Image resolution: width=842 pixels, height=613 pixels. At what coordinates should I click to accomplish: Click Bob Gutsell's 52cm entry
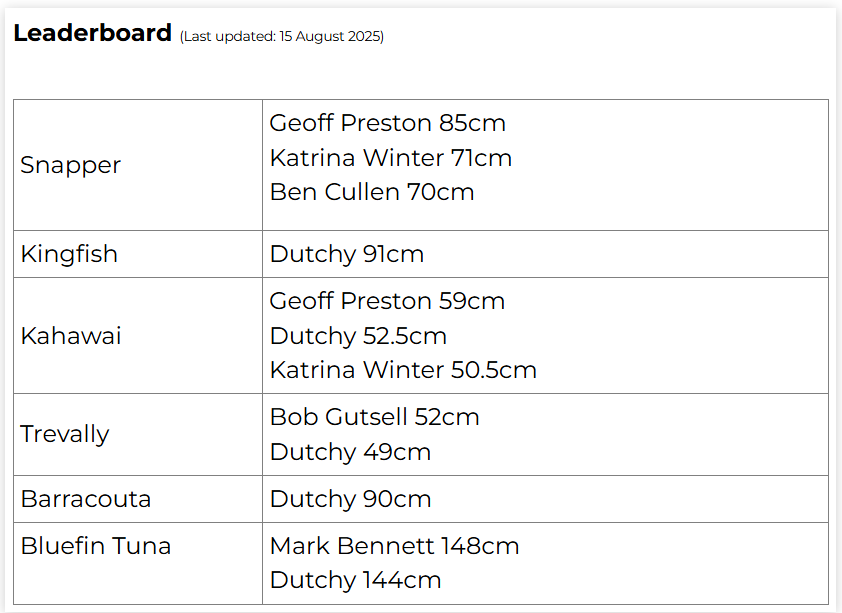tap(374, 417)
